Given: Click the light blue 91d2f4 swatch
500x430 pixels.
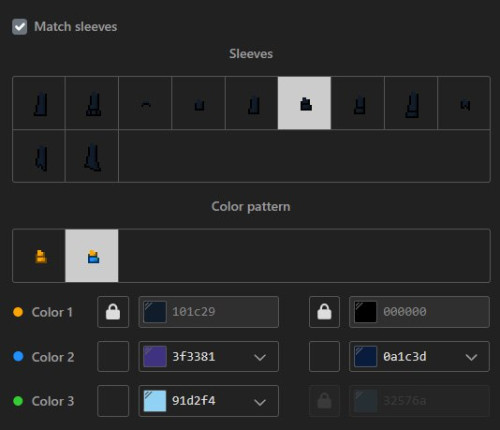Looking at the screenshot, I should pyautogui.click(x=155, y=401).
